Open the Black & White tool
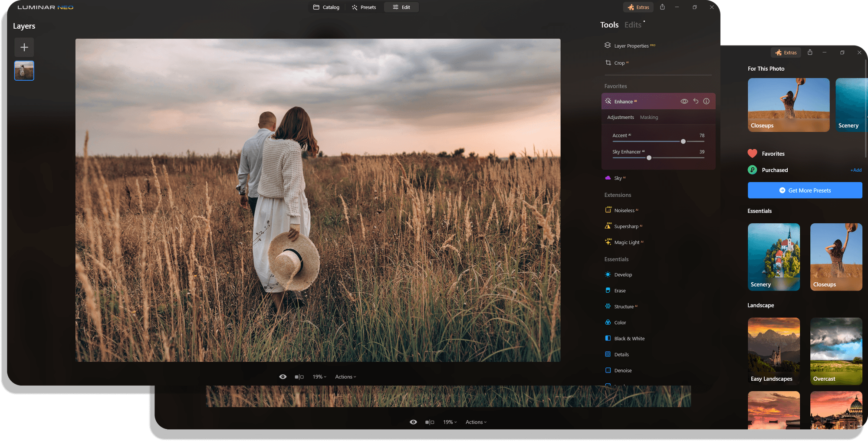The height and width of the screenshot is (441, 868). [628, 338]
